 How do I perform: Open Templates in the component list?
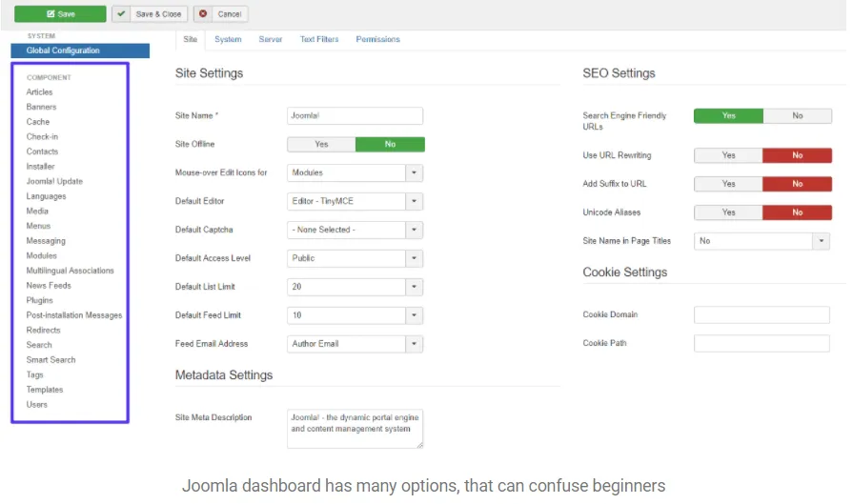coord(45,390)
